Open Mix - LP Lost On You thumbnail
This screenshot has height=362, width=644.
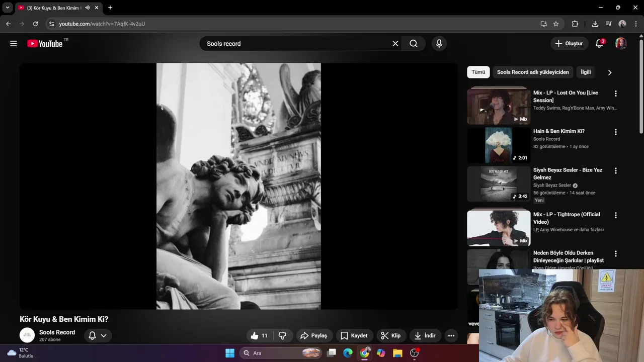499,106
